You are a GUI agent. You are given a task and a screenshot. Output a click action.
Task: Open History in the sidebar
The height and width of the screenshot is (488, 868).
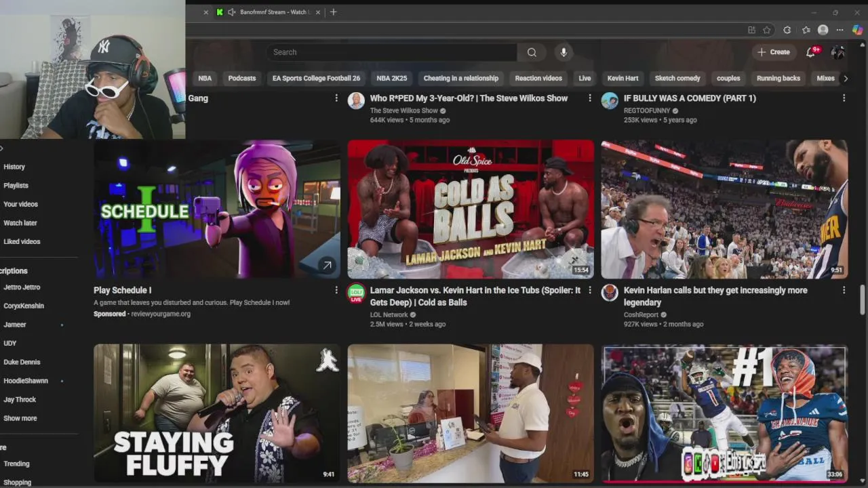pyautogui.click(x=14, y=167)
